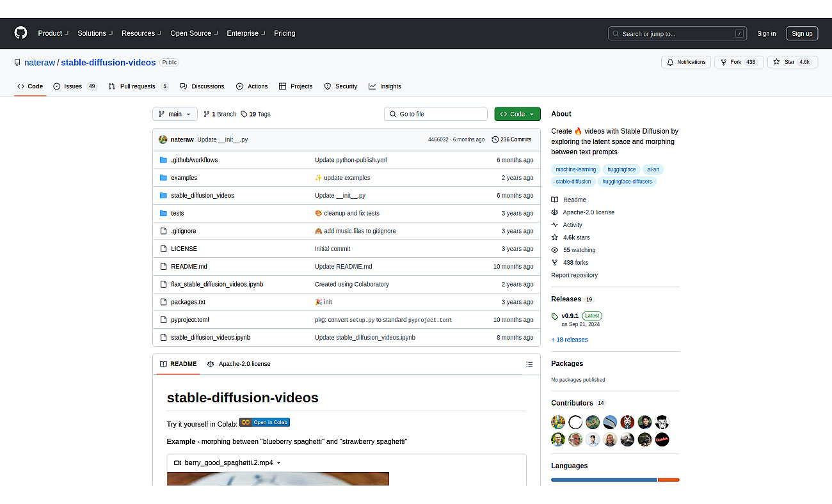Click the ai-art topic tag

click(653, 169)
